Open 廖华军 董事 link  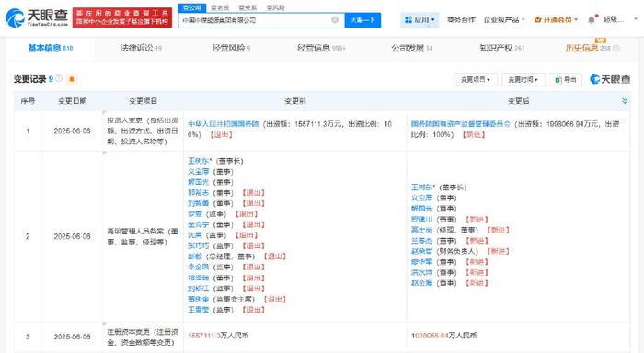tap(421, 261)
